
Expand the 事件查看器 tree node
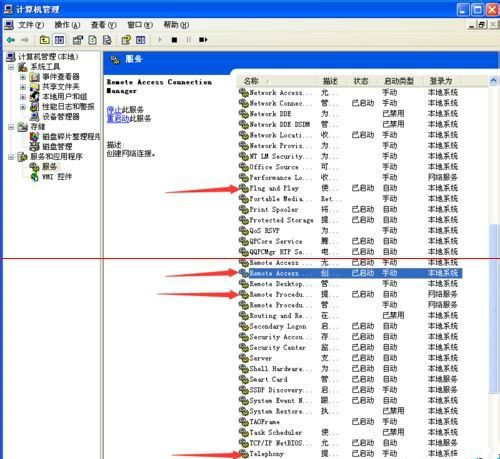pyautogui.click(x=23, y=77)
